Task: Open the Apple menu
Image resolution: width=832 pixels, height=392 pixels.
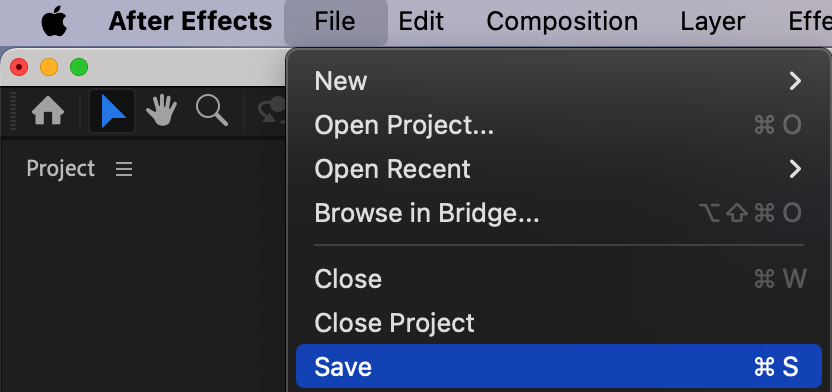Action: (x=54, y=22)
